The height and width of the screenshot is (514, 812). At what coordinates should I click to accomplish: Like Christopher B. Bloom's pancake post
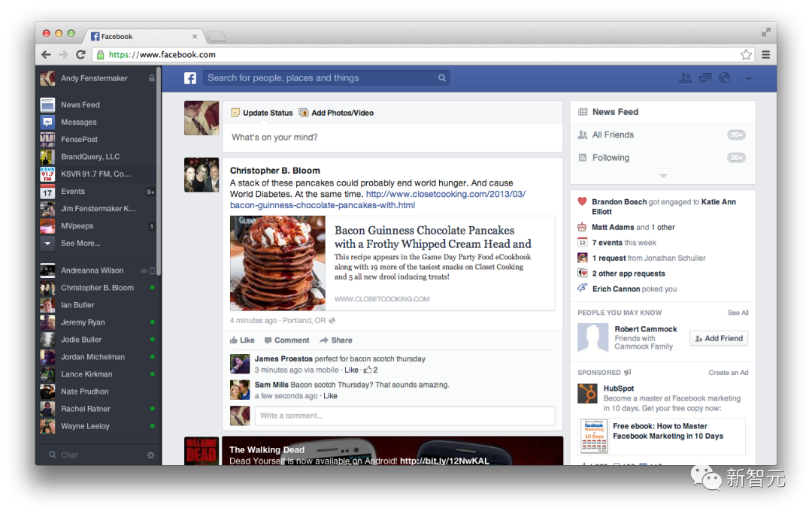click(x=242, y=340)
